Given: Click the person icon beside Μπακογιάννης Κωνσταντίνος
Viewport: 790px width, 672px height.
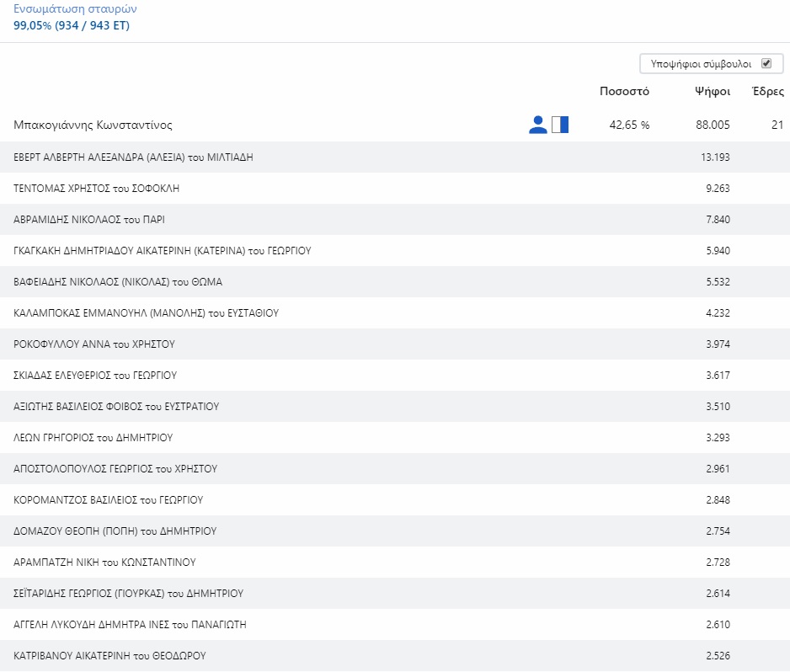Looking at the screenshot, I should (x=537, y=125).
